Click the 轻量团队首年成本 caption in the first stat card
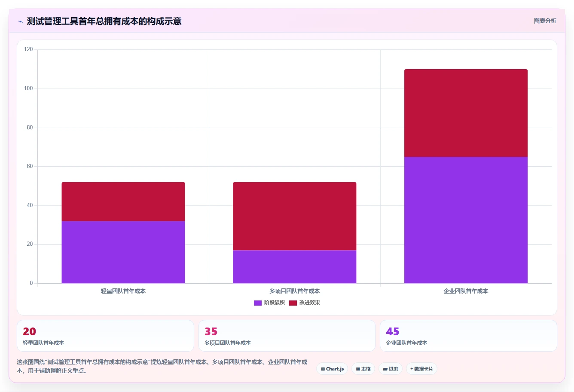Image resolution: width=574 pixels, height=392 pixels. [43, 343]
